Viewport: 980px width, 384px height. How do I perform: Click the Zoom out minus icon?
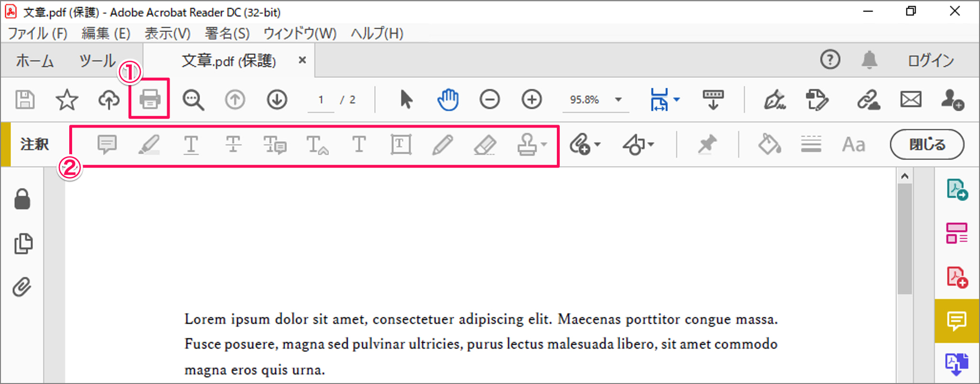(490, 100)
